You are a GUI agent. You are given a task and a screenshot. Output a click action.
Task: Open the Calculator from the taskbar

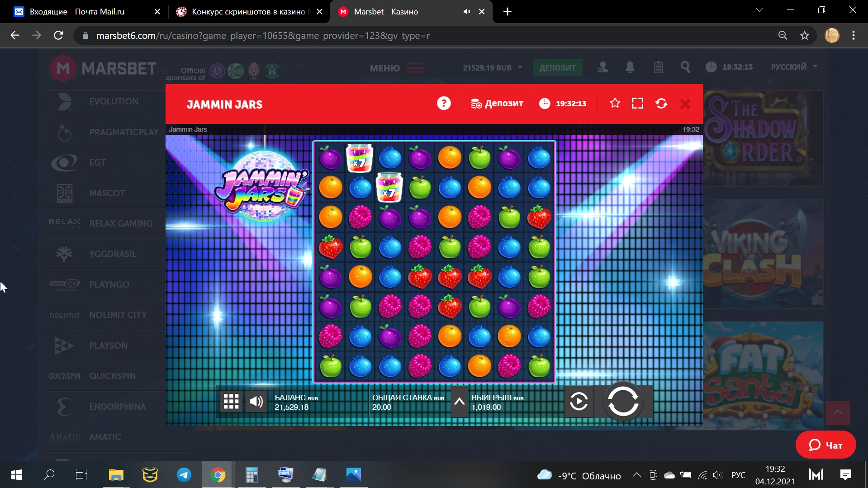coord(251,475)
